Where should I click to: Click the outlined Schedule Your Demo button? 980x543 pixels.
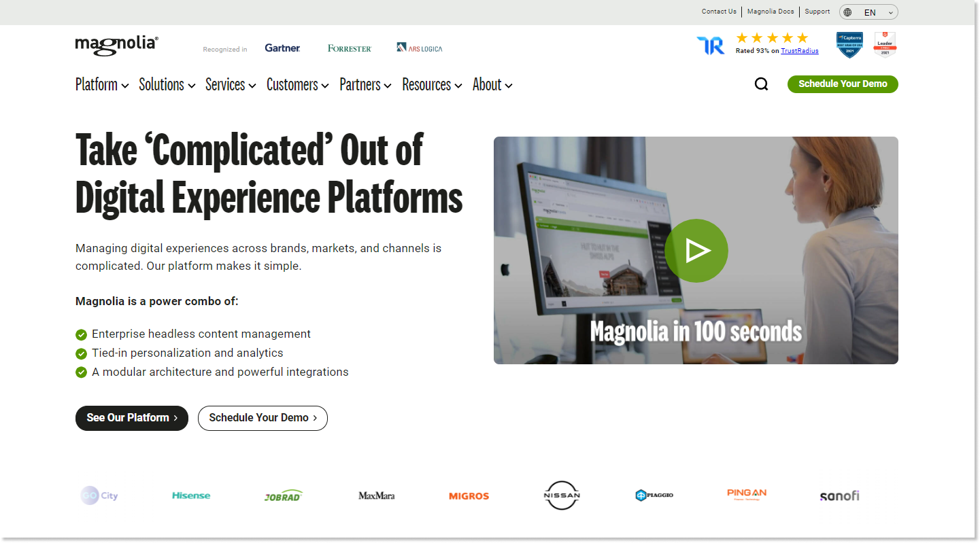[x=263, y=418]
